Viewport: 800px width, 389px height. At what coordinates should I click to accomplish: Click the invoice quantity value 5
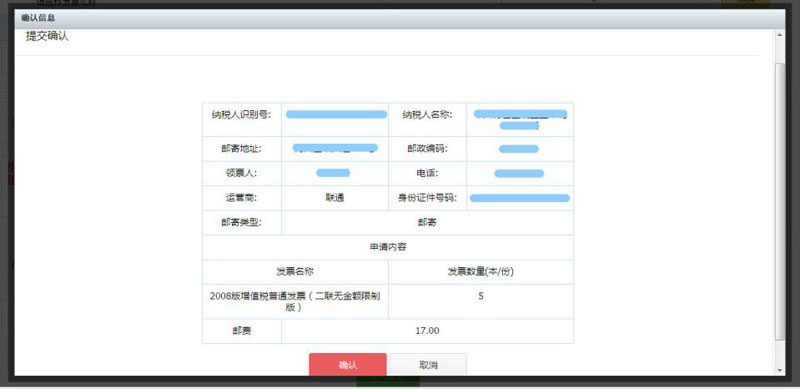[481, 296]
